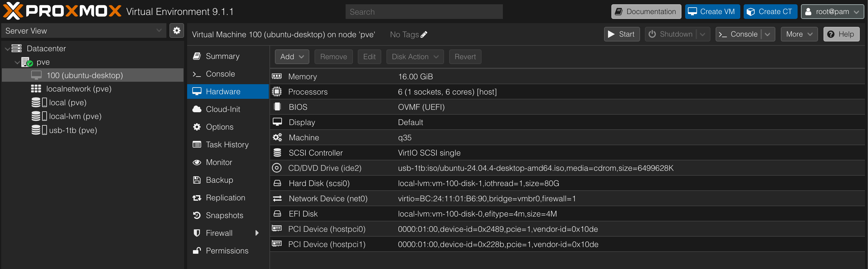Viewport: 868px width, 269px height.
Task: Open the tree settings gear icon
Action: point(176,31)
